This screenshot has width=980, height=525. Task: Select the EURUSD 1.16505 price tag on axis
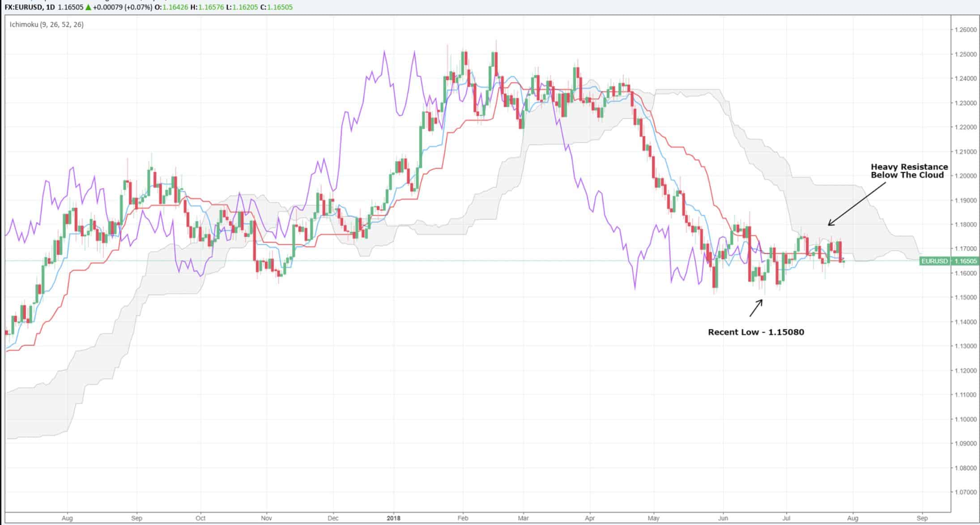[x=948, y=261]
